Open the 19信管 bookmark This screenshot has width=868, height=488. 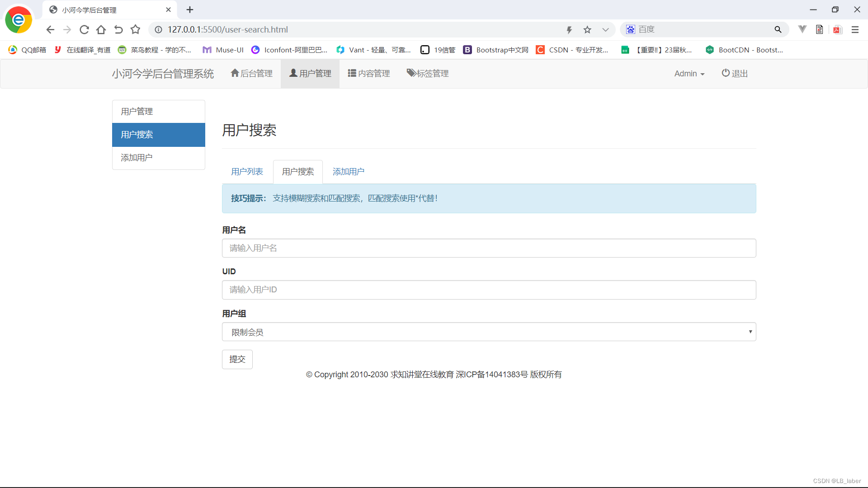tap(438, 50)
